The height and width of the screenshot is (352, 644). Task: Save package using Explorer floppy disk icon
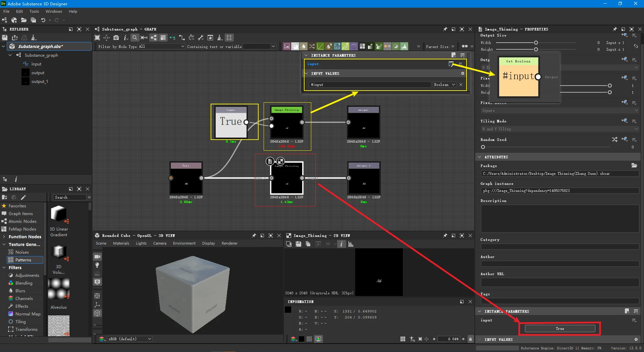5,38
